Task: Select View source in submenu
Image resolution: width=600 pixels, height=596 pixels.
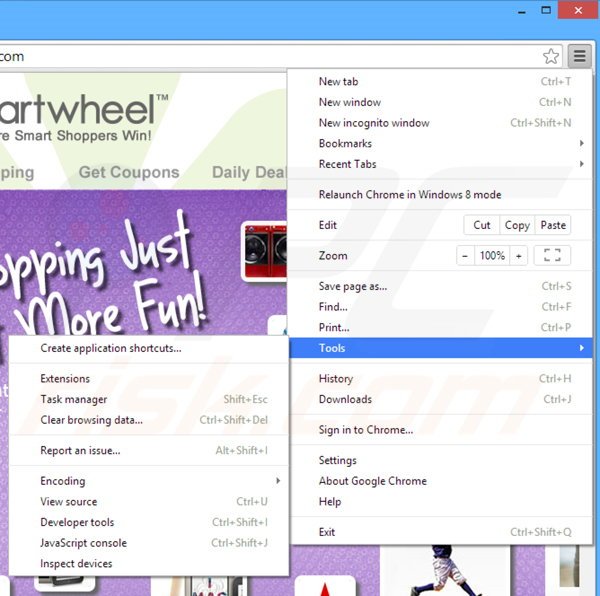Action: (x=148, y=502)
